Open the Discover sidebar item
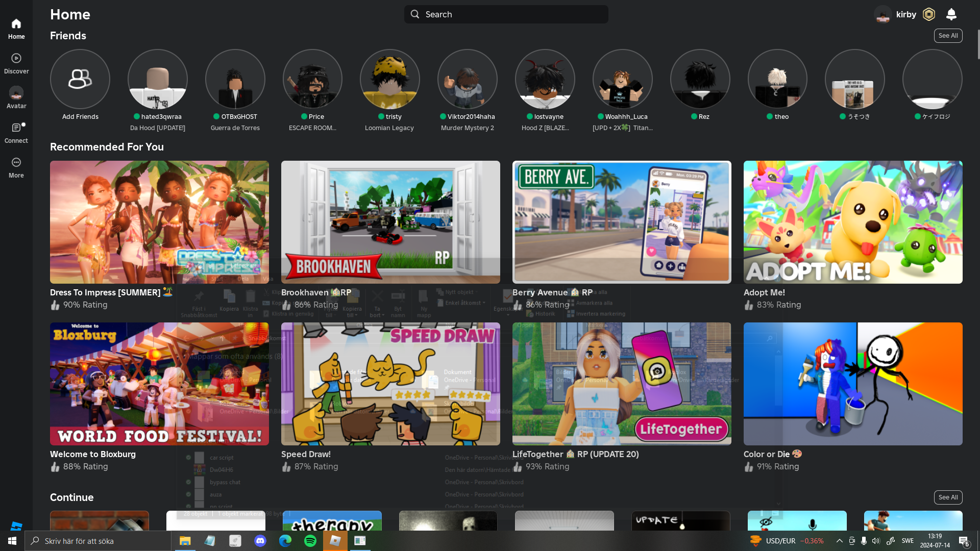 pyautogui.click(x=16, y=64)
